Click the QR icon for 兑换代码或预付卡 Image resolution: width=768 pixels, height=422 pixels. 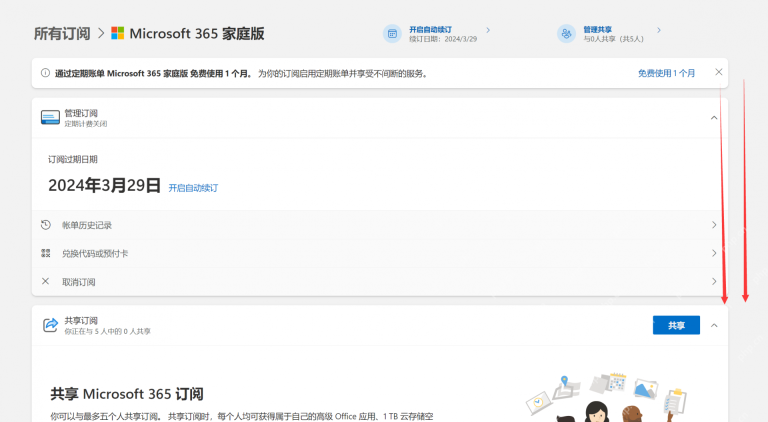coord(46,253)
